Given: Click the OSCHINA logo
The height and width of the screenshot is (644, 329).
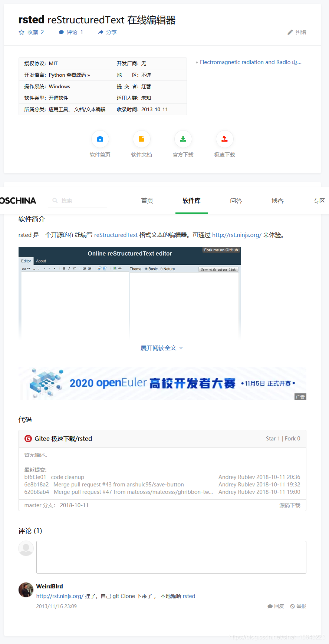Looking at the screenshot, I should click(x=18, y=201).
